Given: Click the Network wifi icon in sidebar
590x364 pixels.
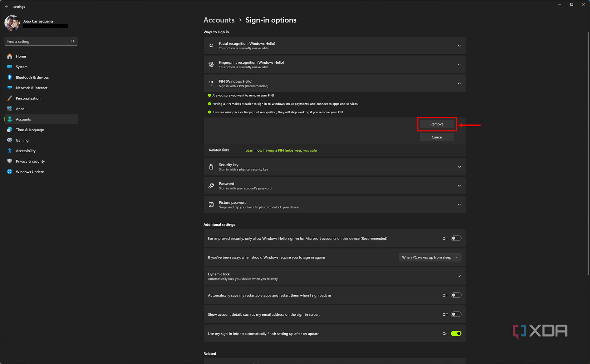Looking at the screenshot, I should coord(10,88).
